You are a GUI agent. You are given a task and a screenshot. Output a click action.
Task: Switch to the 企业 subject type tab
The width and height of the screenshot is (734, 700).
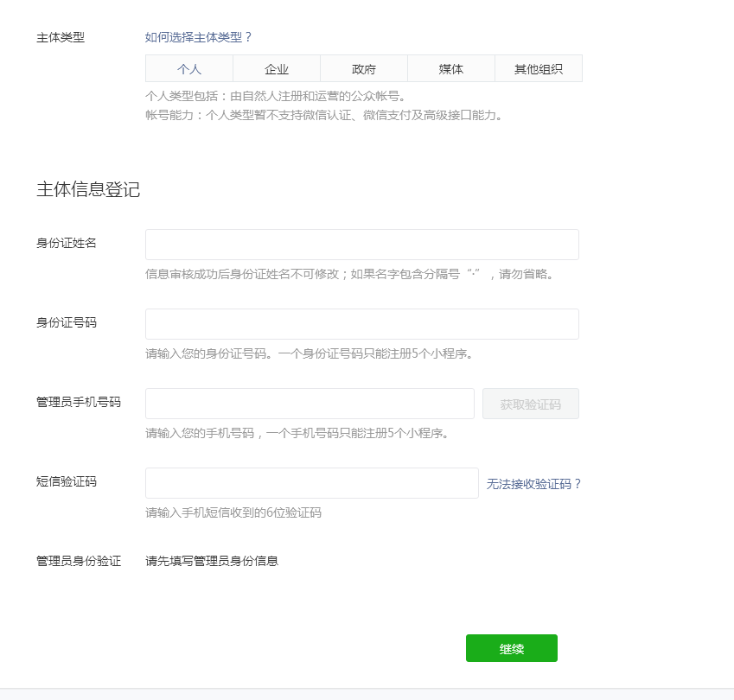click(277, 68)
